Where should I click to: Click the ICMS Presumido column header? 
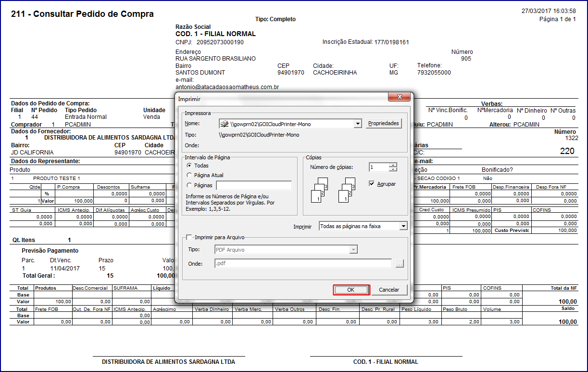[x=471, y=210]
